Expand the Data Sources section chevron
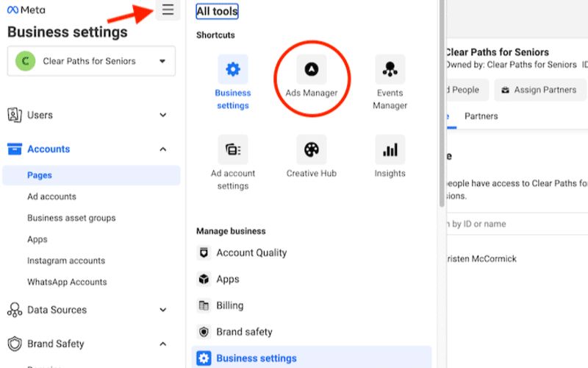The width and height of the screenshot is (588, 368). 162,310
